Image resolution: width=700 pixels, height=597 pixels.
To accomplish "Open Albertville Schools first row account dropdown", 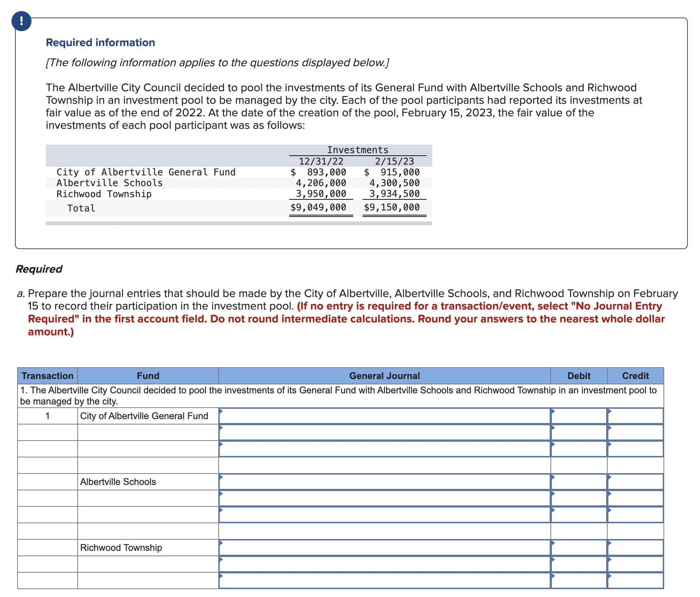I will [x=384, y=482].
